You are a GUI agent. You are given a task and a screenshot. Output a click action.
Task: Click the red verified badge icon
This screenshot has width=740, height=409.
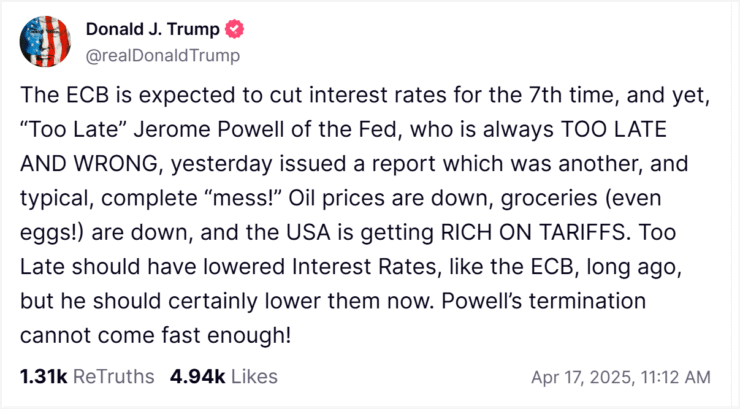point(234,29)
